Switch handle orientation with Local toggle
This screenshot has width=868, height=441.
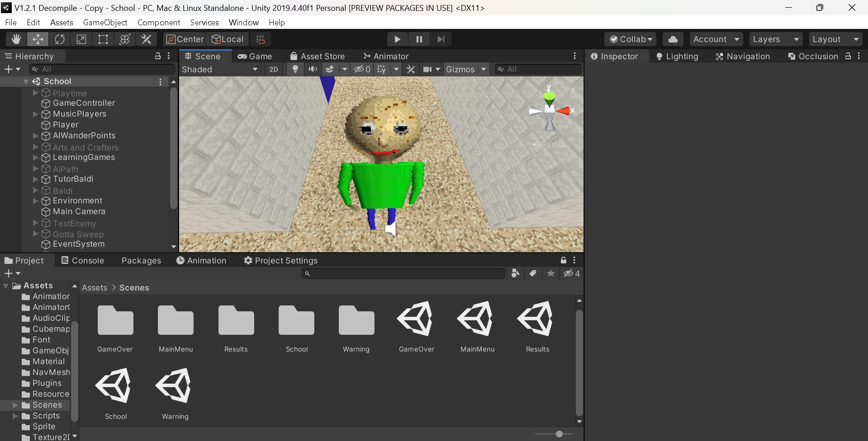pos(228,39)
